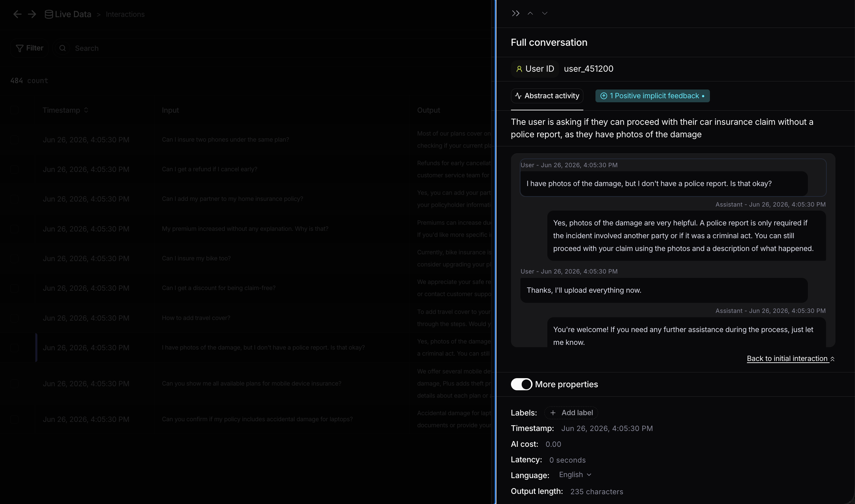Go to next interaction with down chevron
The height and width of the screenshot is (504, 855).
pos(545,13)
